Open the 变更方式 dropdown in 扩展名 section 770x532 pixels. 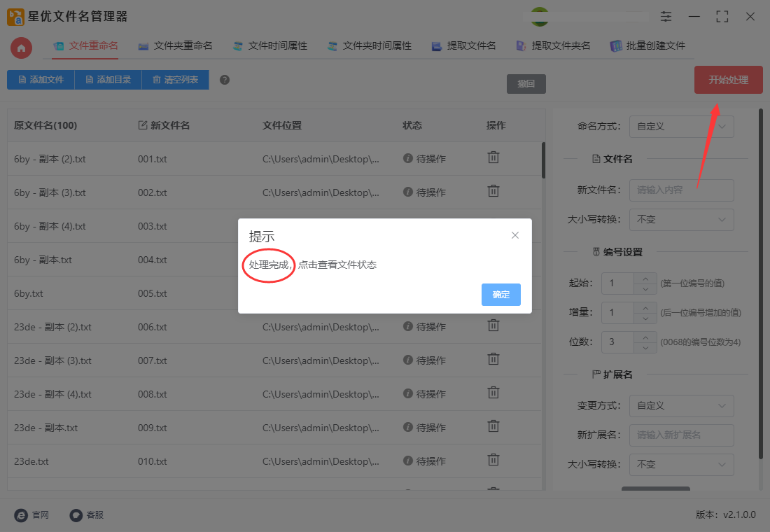click(680, 405)
